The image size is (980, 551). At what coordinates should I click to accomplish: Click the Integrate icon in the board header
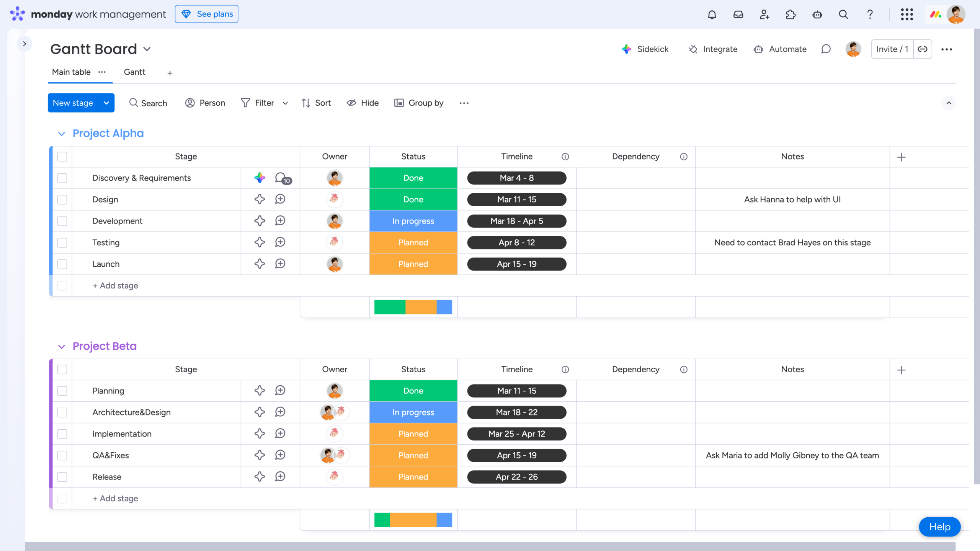pyautogui.click(x=693, y=49)
